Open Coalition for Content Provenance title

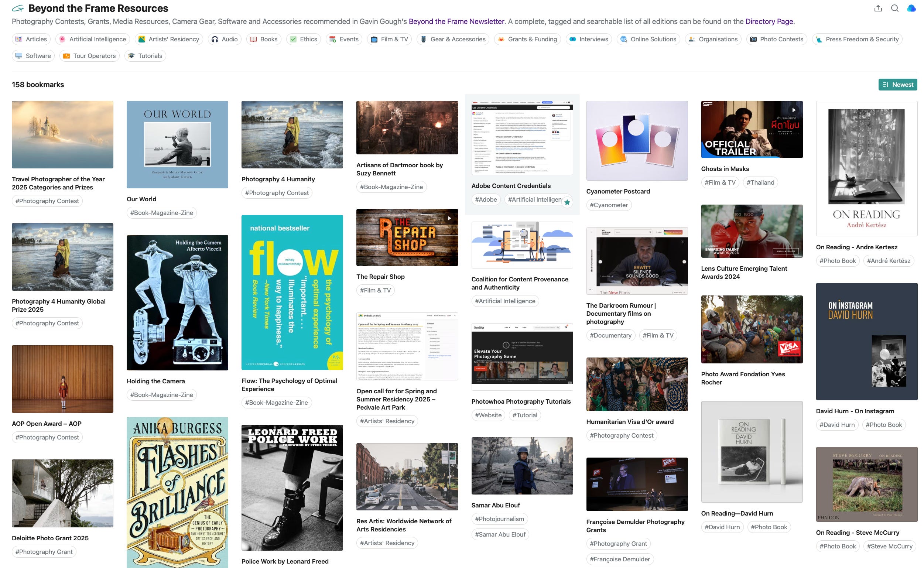[520, 283]
